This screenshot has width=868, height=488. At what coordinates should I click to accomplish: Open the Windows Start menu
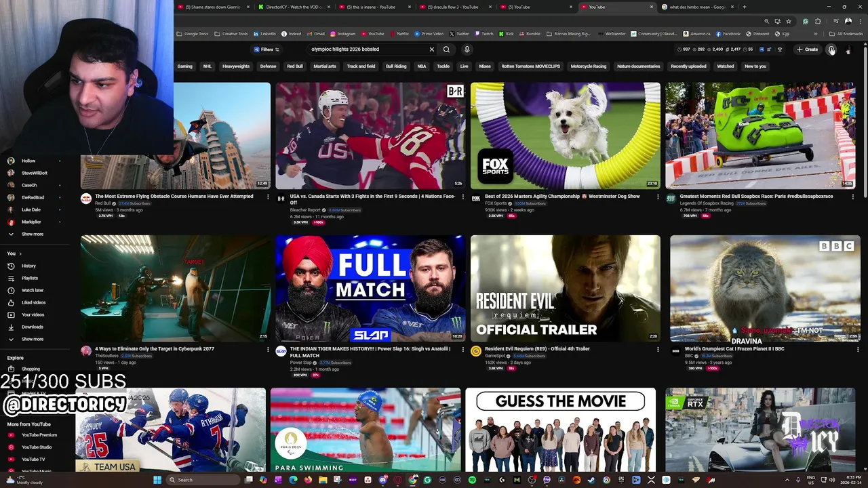[x=157, y=480]
